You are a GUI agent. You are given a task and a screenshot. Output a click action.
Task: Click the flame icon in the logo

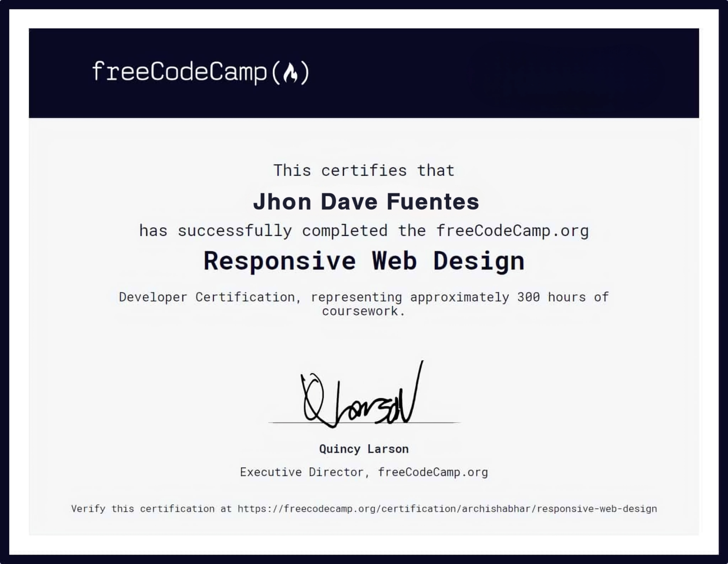point(290,72)
